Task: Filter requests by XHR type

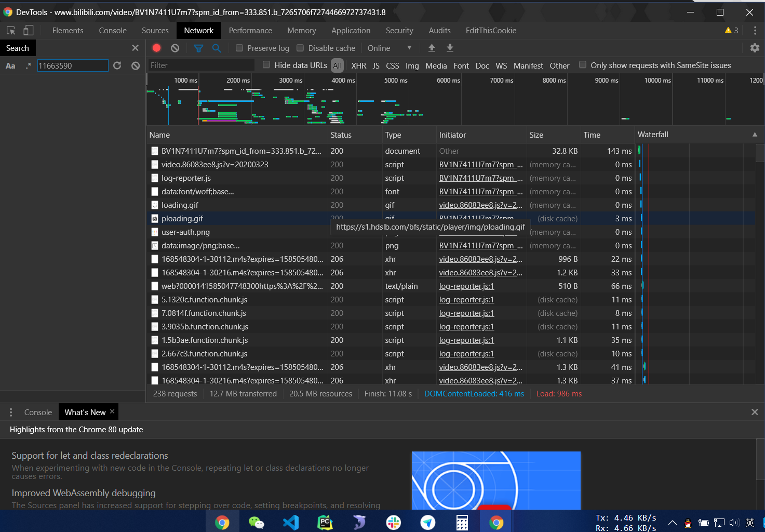Action: (358, 65)
